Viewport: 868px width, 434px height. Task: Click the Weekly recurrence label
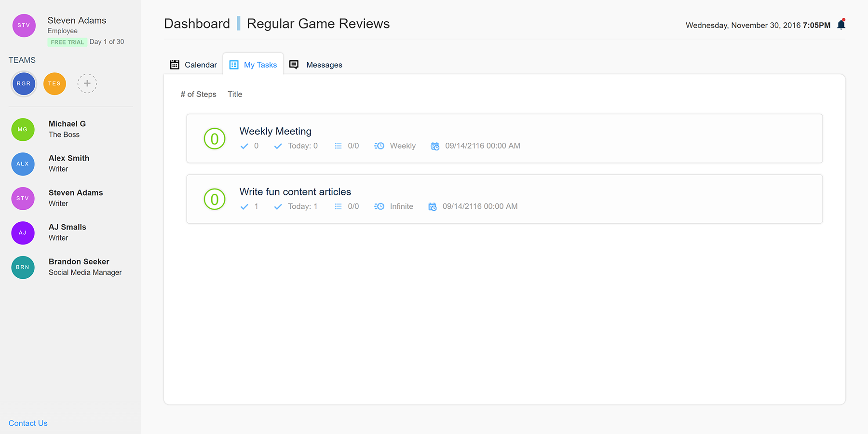pos(403,146)
